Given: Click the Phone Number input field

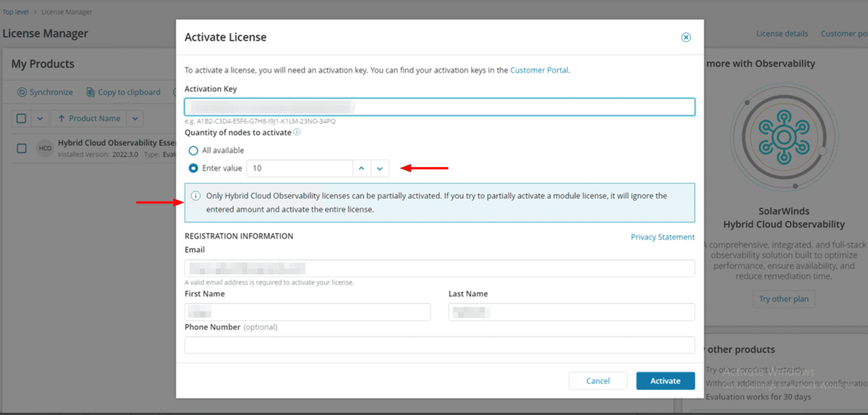Looking at the screenshot, I should coord(440,345).
